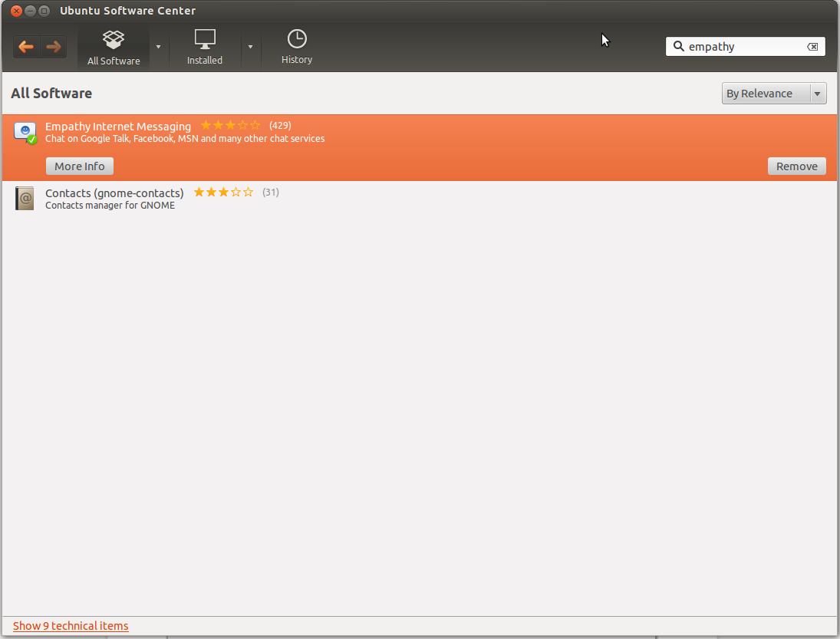Click the (429) review count
This screenshot has height=639, width=840.
pyautogui.click(x=280, y=125)
